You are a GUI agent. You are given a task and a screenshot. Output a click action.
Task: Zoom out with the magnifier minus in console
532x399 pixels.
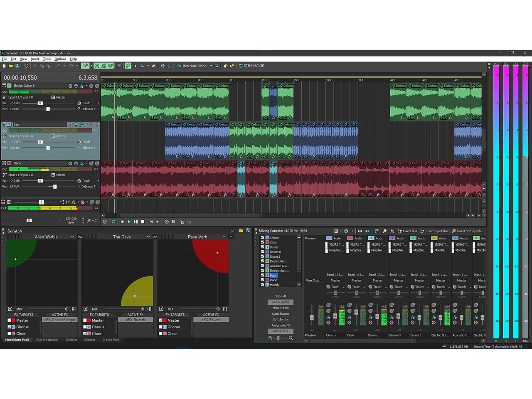(x=271, y=338)
